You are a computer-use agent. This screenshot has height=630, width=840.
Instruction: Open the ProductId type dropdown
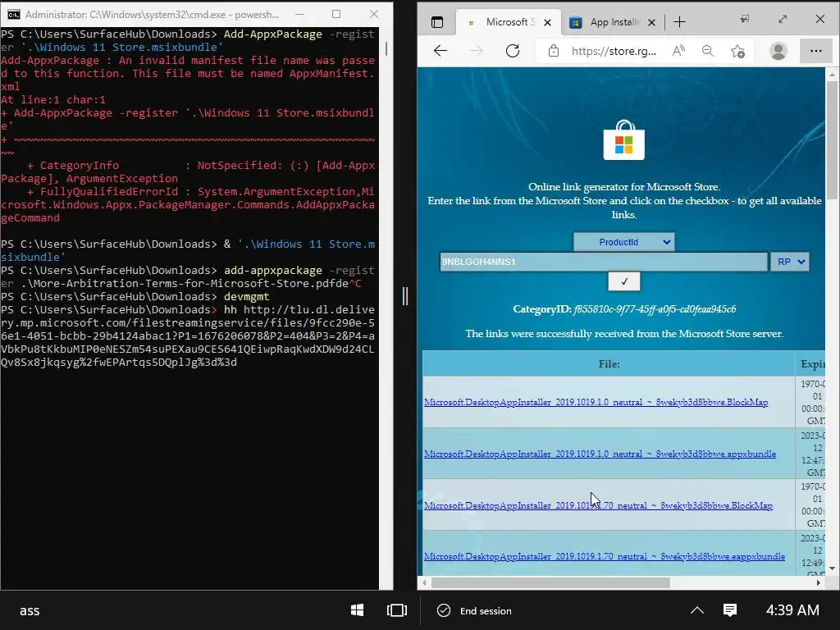pyautogui.click(x=624, y=242)
